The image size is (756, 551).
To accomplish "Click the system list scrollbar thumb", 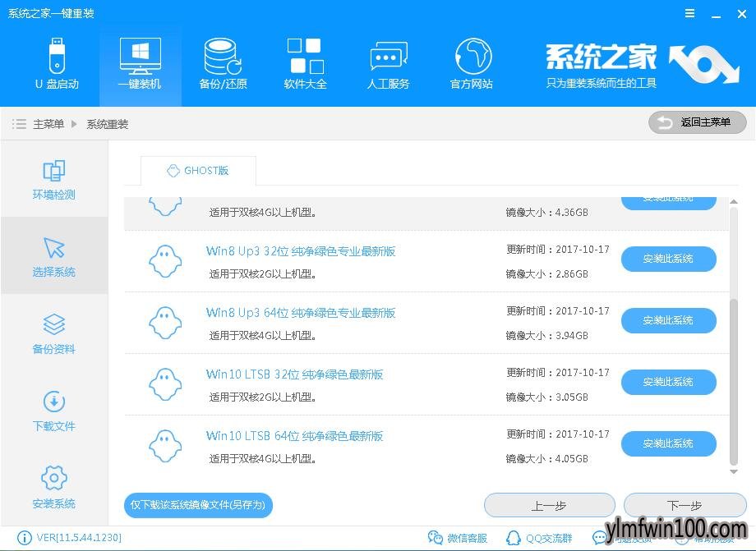I will point(734,382).
